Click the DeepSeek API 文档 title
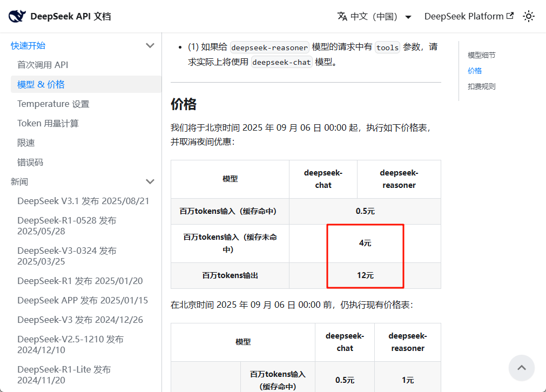The image size is (546, 392). tap(71, 16)
